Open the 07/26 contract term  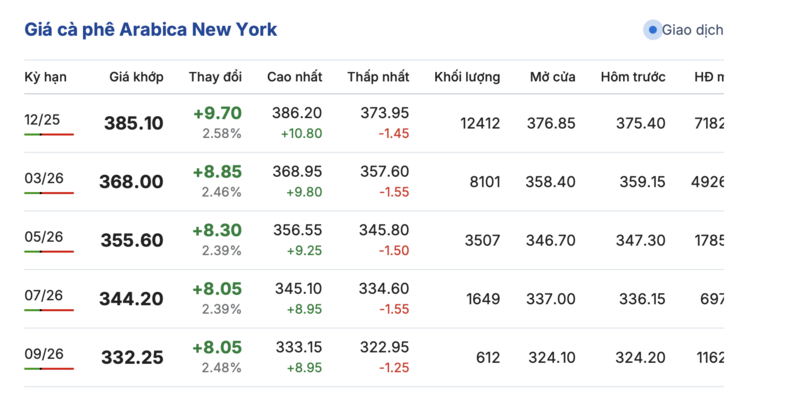pyautogui.click(x=42, y=295)
